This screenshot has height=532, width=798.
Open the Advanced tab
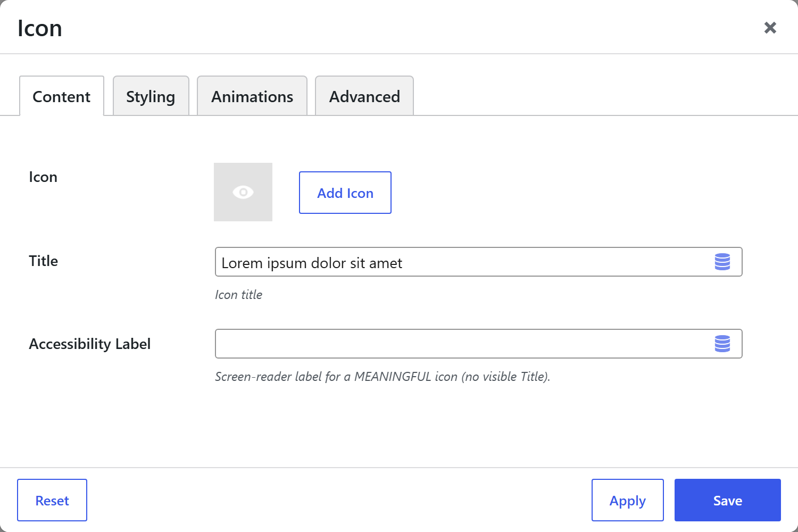click(x=364, y=96)
